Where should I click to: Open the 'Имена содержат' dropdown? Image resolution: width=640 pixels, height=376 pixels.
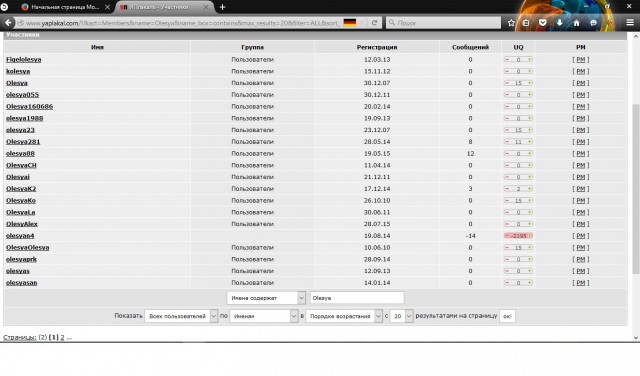click(266, 298)
